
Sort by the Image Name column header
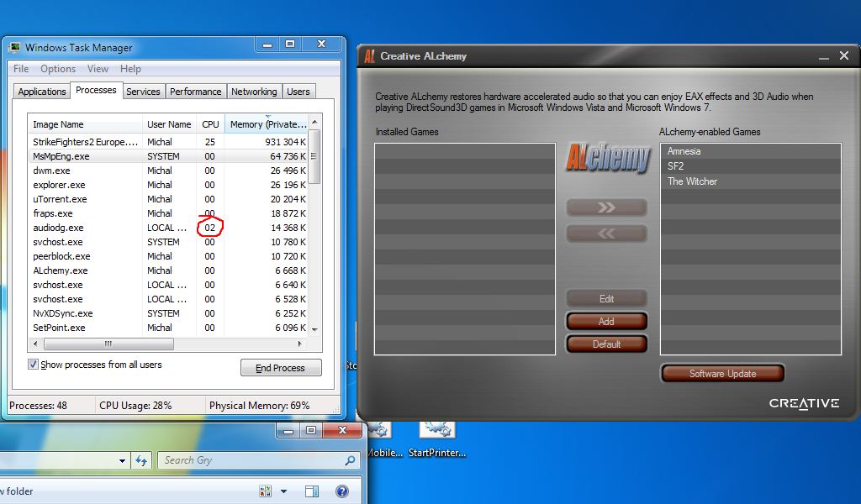point(85,124)
